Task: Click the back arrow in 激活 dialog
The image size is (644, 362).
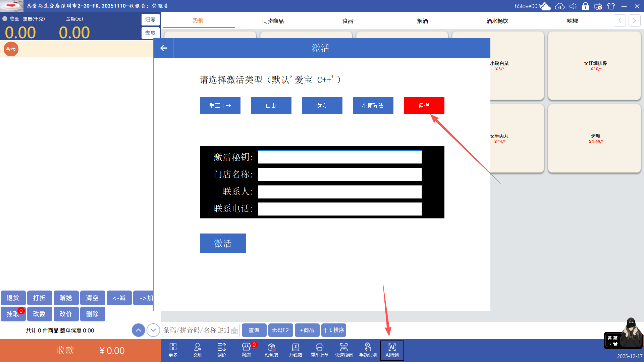Action: (x=164, y=48)
